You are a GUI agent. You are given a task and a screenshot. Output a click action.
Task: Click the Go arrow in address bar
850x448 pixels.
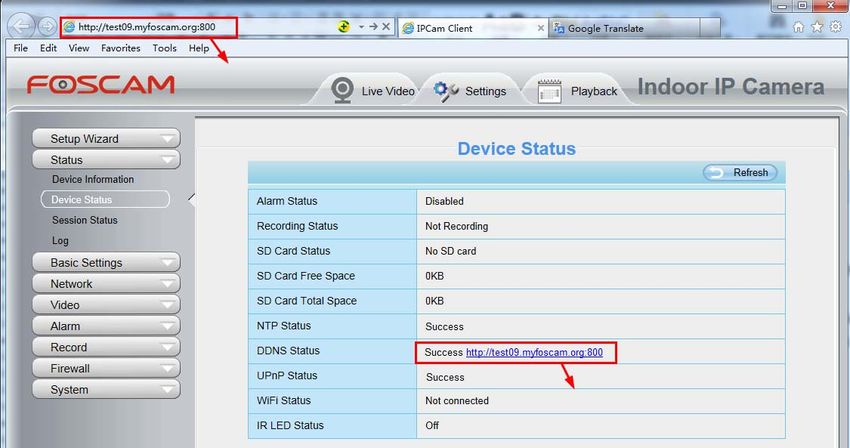click(x=374, y=26)
